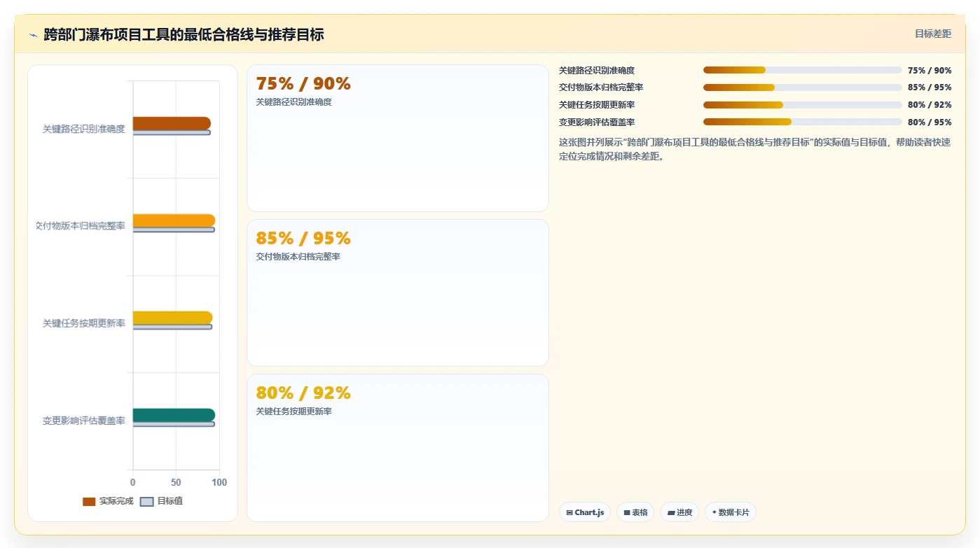
Task: Toggle the 目标值 legend swatch
Action: [x=147, y=502]
